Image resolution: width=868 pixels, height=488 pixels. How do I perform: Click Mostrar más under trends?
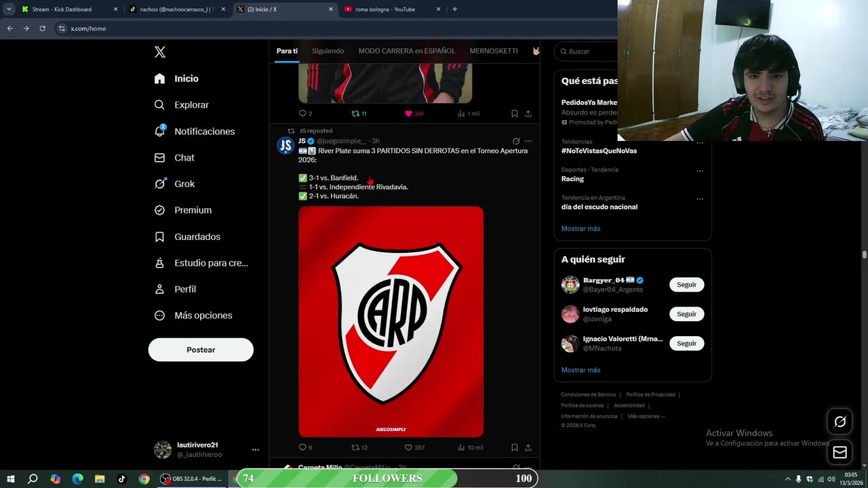(580, 228)
